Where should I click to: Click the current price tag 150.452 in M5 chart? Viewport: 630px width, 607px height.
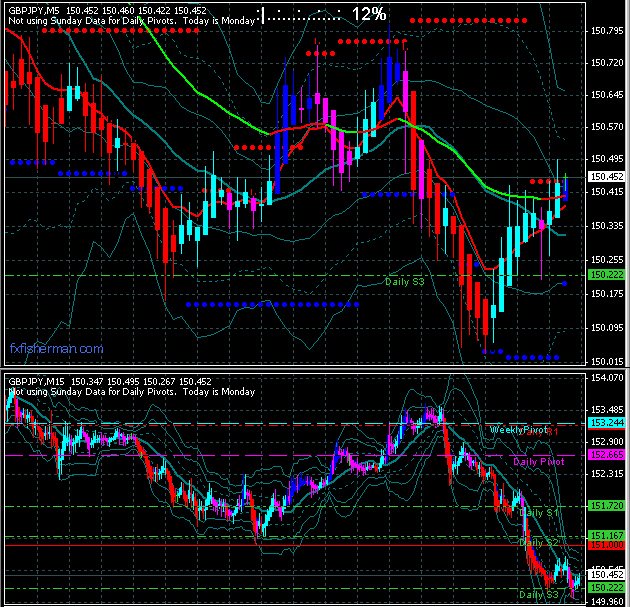(607, 177)
